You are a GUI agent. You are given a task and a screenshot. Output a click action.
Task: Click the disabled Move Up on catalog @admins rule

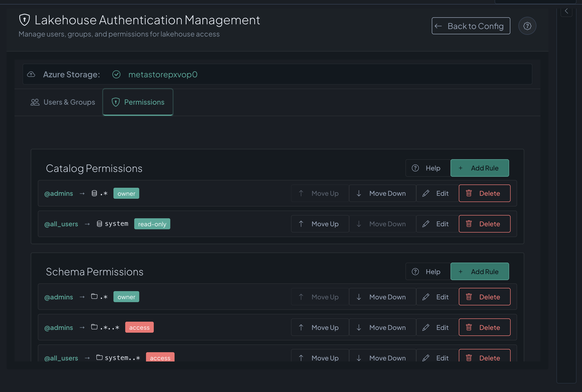point(320,193)
